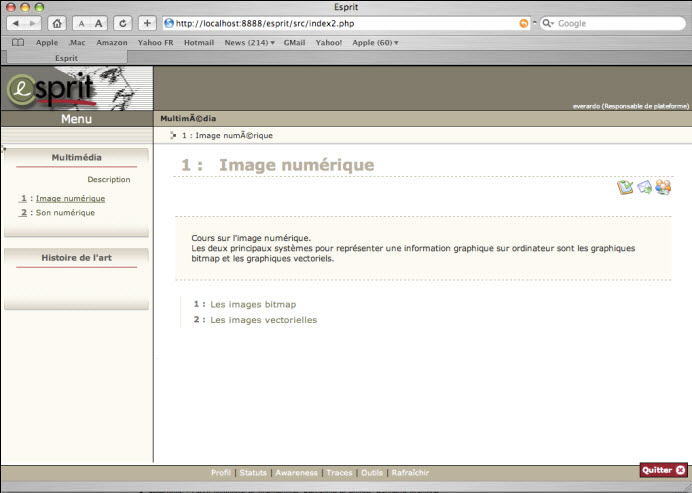The image size is (692, 493).
Task: Select Son numérique in the menu
Action: tap(65, 212)
